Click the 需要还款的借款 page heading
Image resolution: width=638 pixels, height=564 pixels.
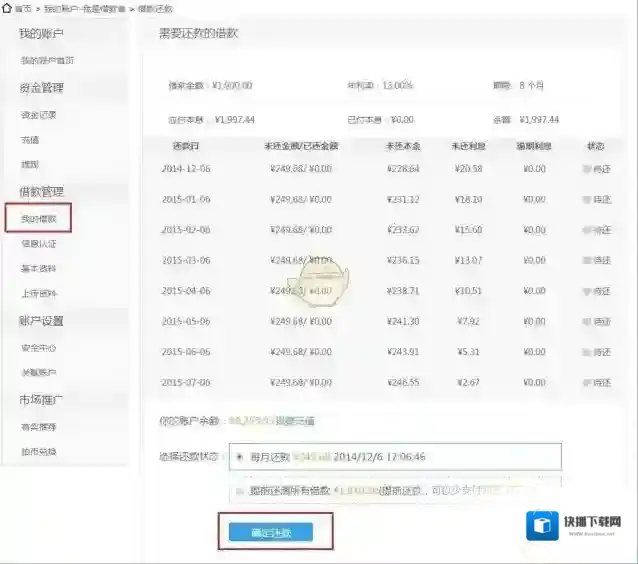pos(199,33)
